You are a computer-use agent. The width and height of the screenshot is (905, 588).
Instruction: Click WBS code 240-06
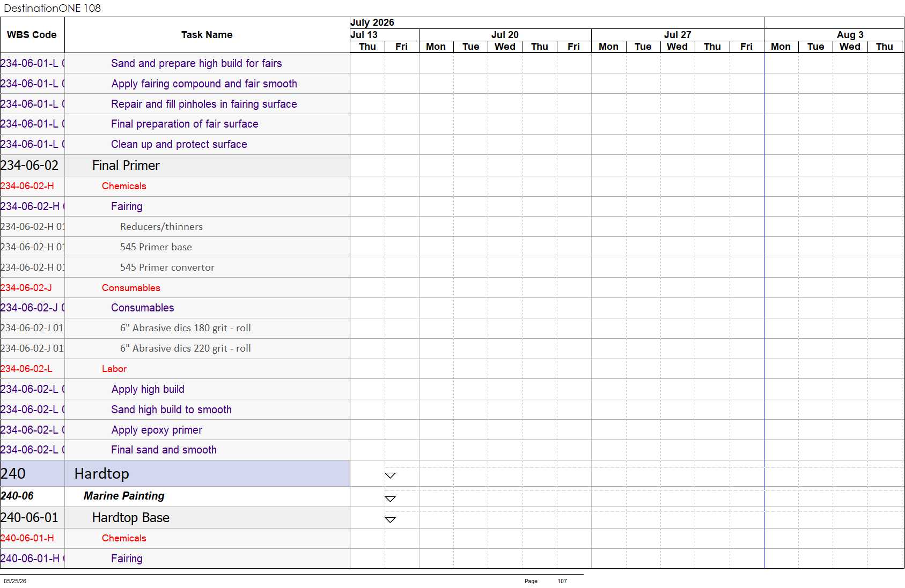tap(17, 496)
